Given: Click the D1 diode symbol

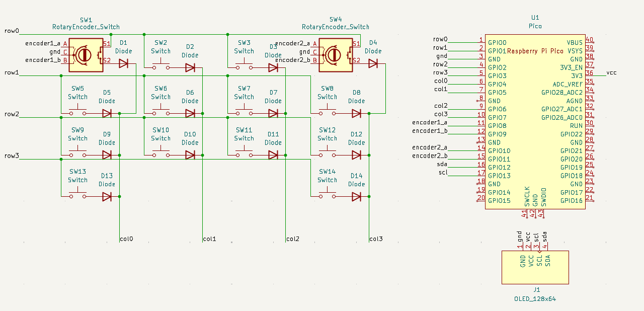Looking at the screenshot, I should click(123, 63).
